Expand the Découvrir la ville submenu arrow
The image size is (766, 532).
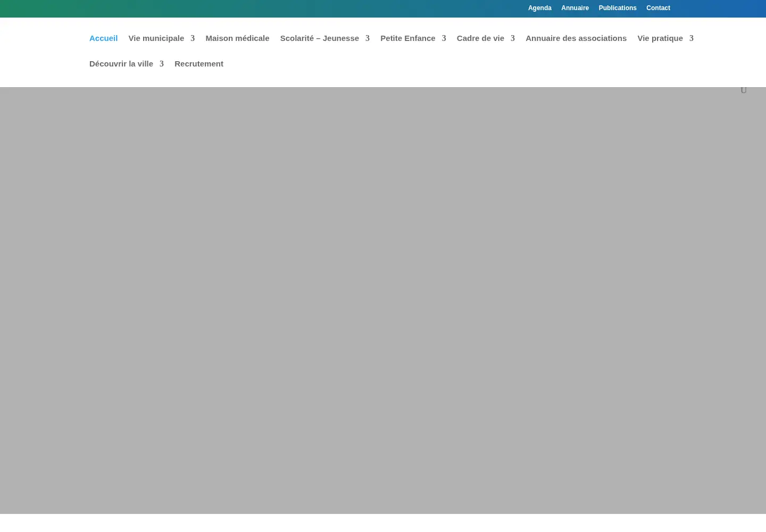tap(162, 64)
